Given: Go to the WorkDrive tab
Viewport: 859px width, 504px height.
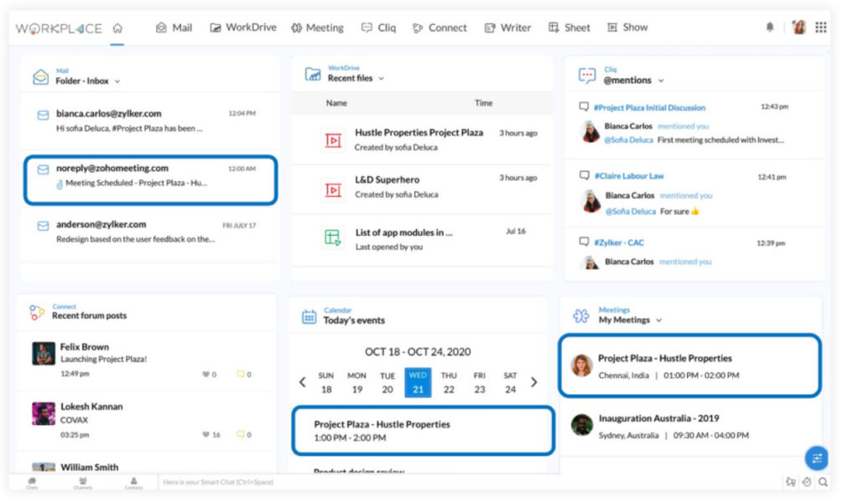Looking at the screenshot, I should tap(242, 28).
